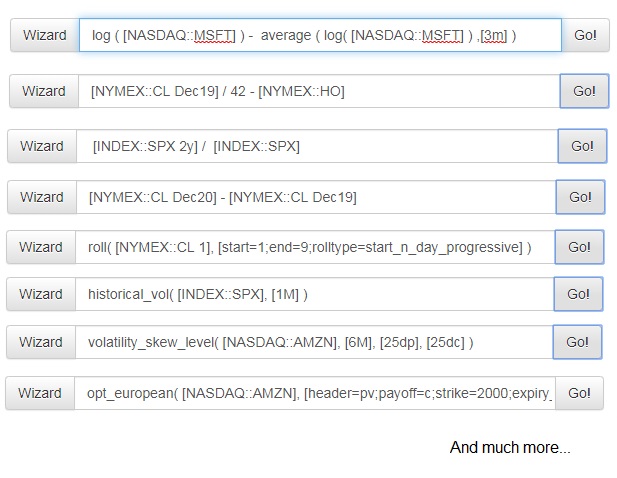Open Wizard for the roll formula row
This screenshot has width=617, height=478.
pos(41,247)
